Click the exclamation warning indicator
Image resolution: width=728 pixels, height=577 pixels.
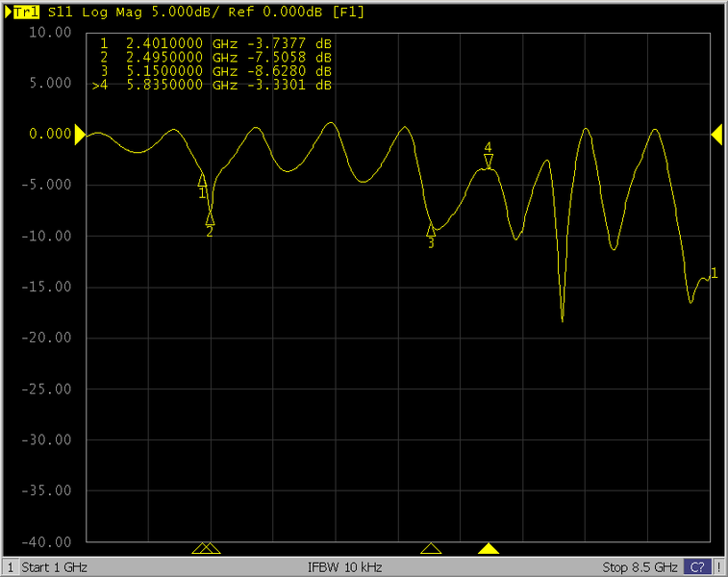click(718, 566)
